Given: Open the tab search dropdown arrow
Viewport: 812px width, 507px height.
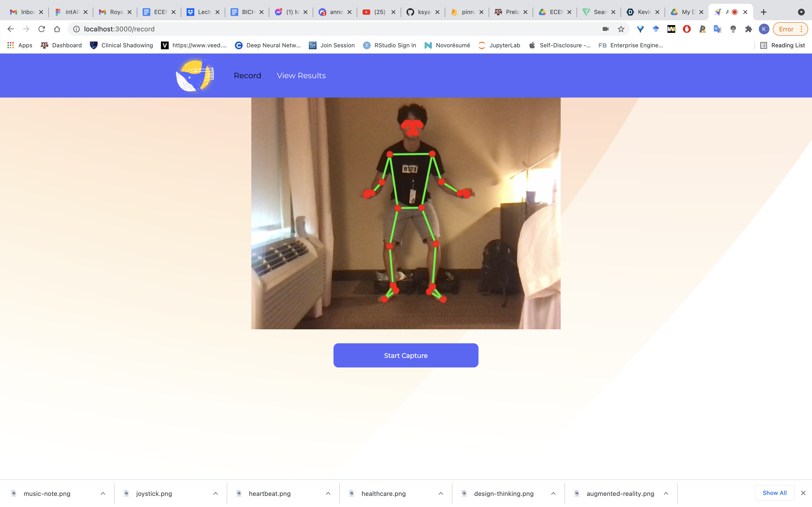Looking at the screenshot, I should pos(801,12).
